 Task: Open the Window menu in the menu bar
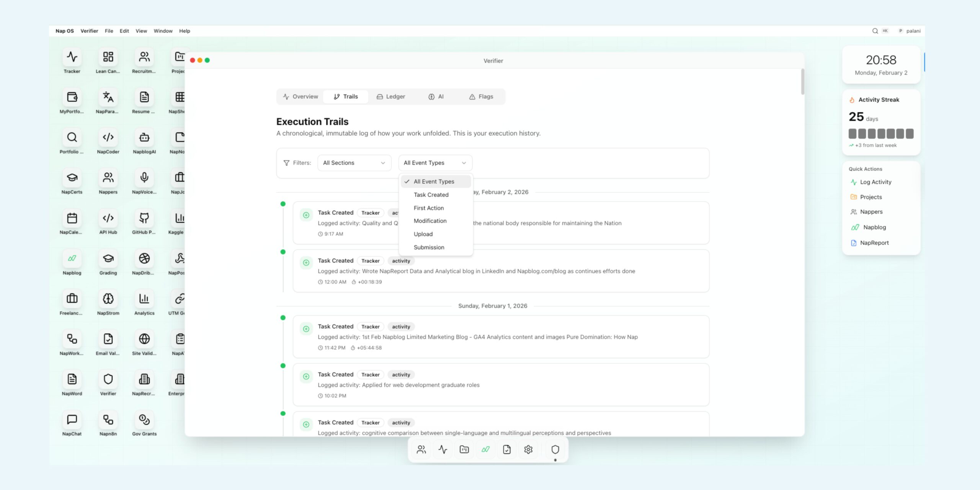coord(163,31)
